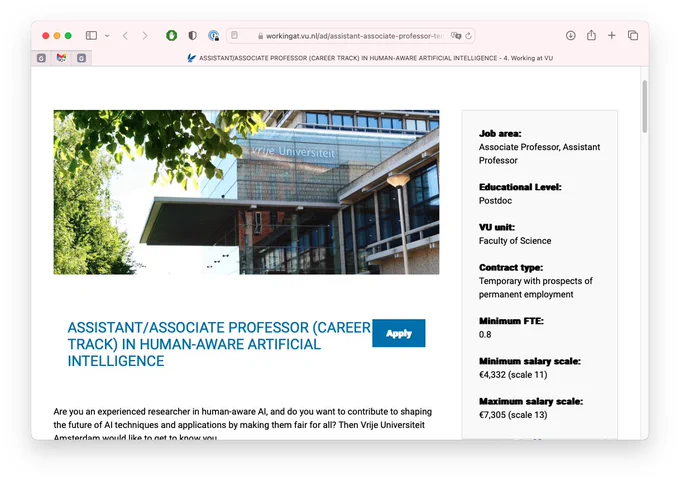This screenshot has height=481, width=680.
Task: Open the Privacy Report shield icon
Action: click(193, 36)
